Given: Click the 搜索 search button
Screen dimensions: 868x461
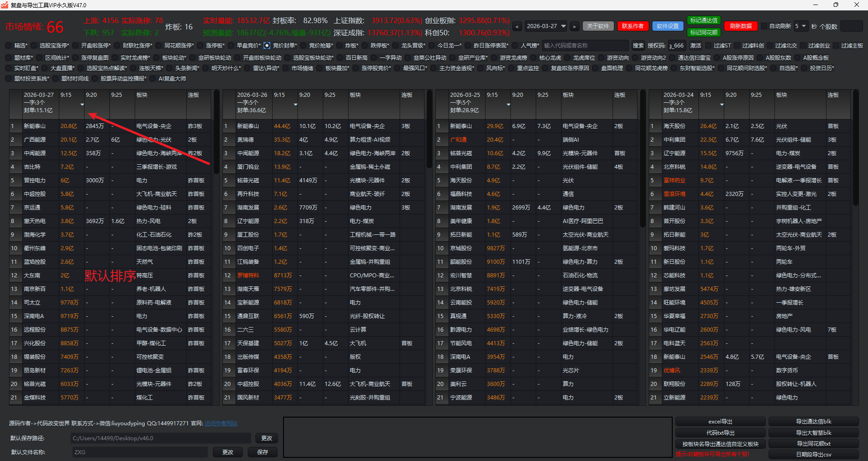Looking at the screenshot, I should 638,46.
